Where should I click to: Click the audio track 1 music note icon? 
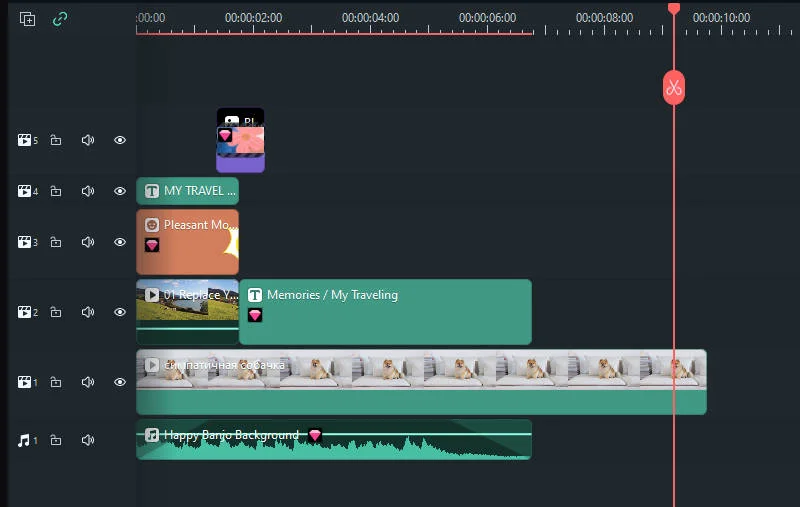pyautogui.click(x=25, y=440)
